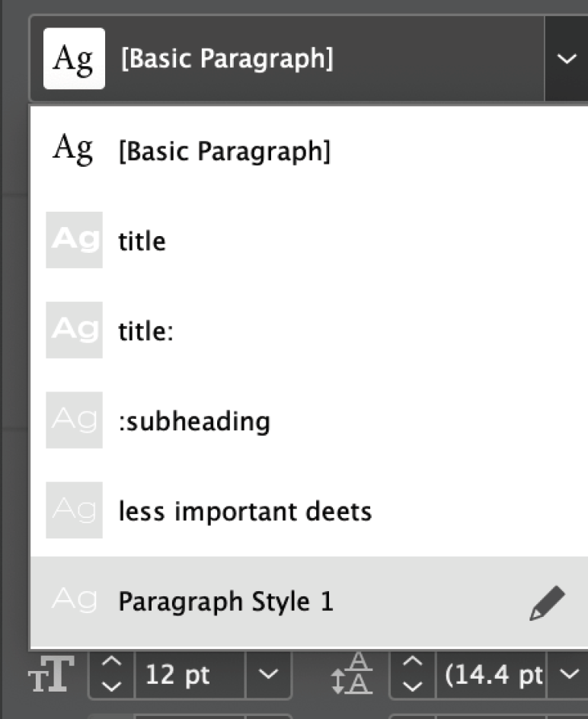Select the 'Paragraph Style 1' entry

click(309, 601)
